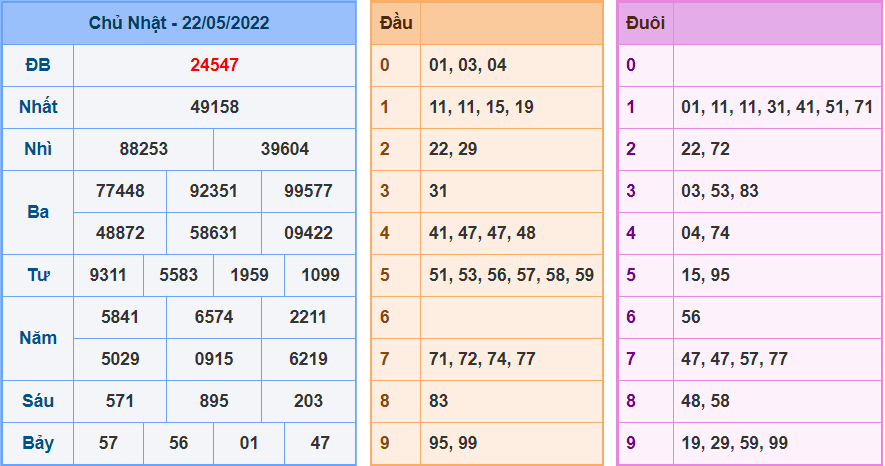Select the Đuôi values '47, 47, 57, 77'
Screen dimensions: 885x466
tap(734, 359)
